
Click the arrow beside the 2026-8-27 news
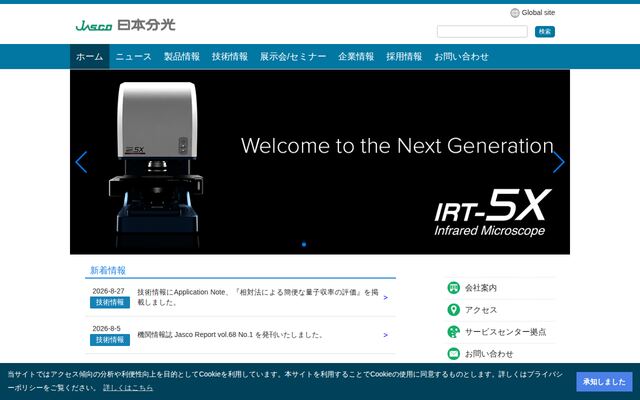tap(386, 298)
